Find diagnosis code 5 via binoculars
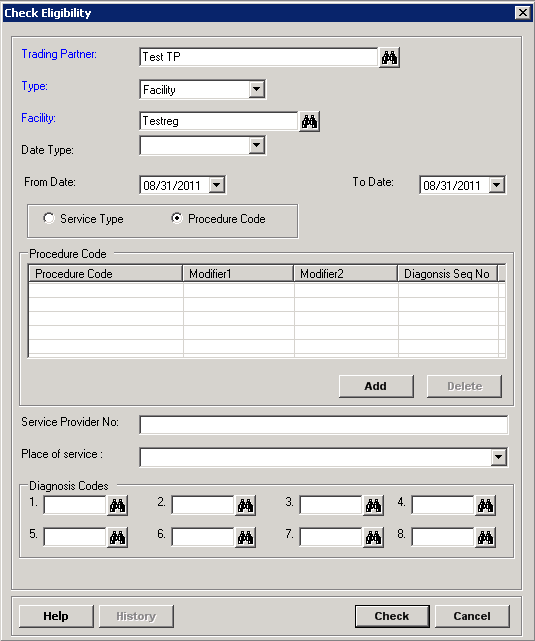The height and width of the screenshot is (641, 535). 117,538
